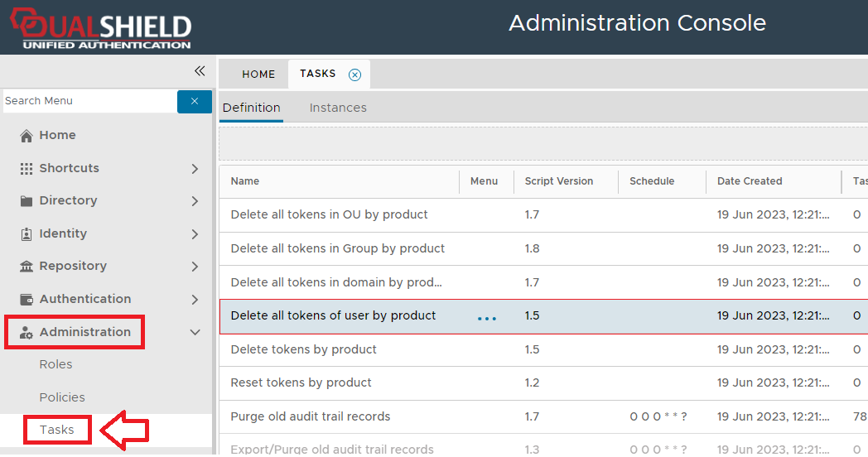Expand the Authentication menu chevron
This screenshot has width=868, height=457.
pyautogui.click(x=195, y=300)
